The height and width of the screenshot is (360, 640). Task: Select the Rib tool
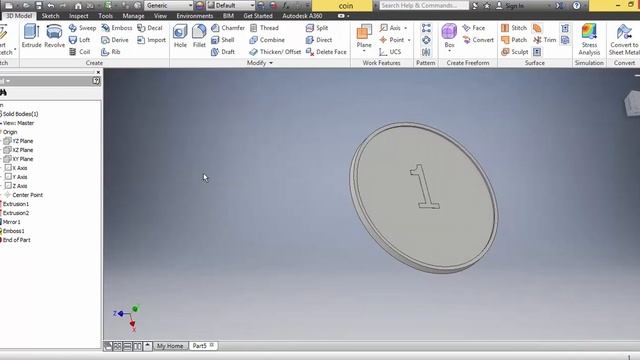[x=111, y=52]
